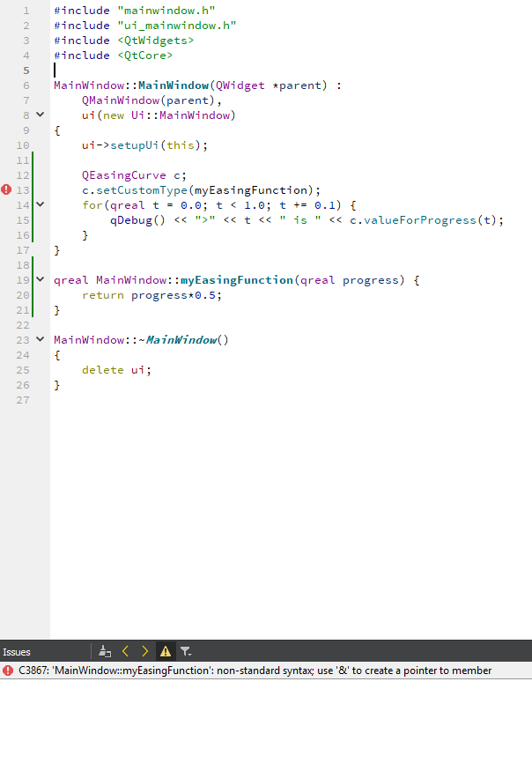Go to previous issue arrow
The width and height of the screenshot is (532, 778).
click(x=125, y=651)
